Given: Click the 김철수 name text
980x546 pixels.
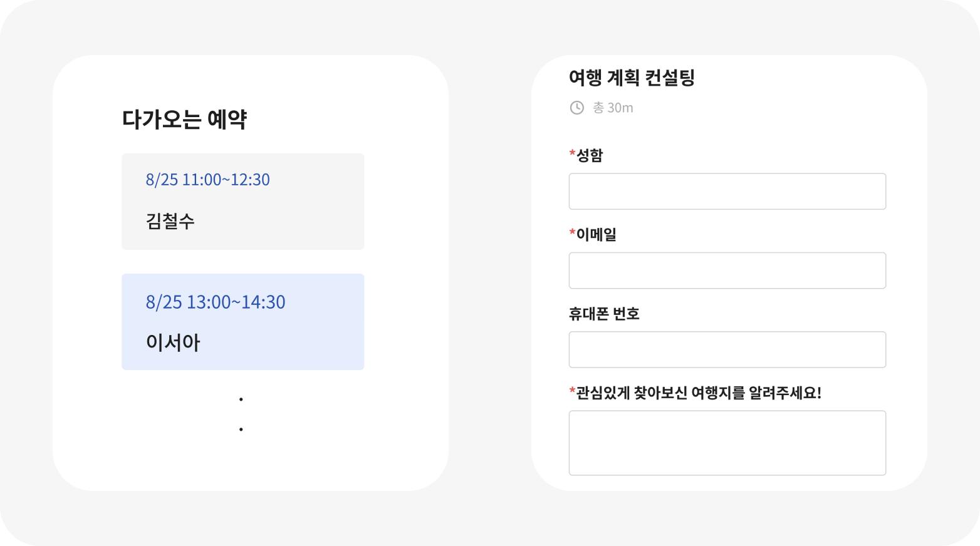Looking at the screenshot, I should tap(170, 221).
